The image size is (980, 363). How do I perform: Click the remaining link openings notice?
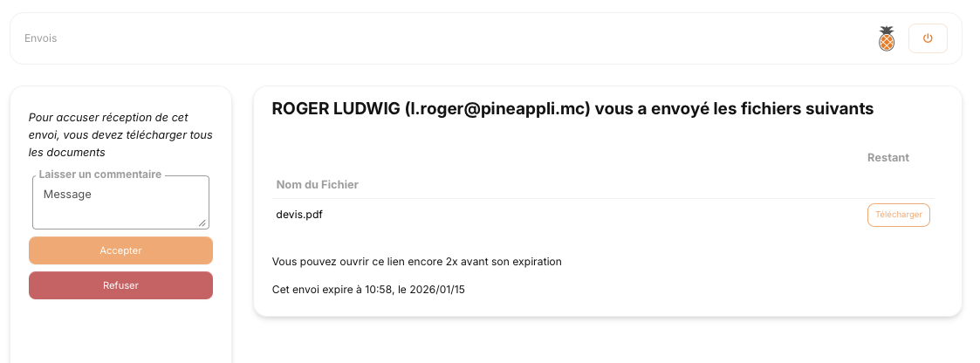(x=416, y=262)
